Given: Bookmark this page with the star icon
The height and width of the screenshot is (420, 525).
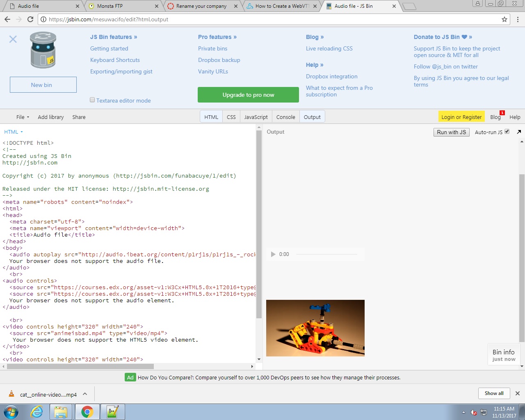Looking at the screenshot, I should pyautogui.click(x=504, y=19).
